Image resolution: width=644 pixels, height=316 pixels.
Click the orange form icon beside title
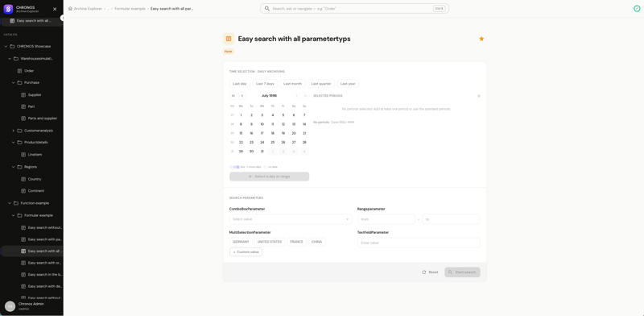pos(229,39)
